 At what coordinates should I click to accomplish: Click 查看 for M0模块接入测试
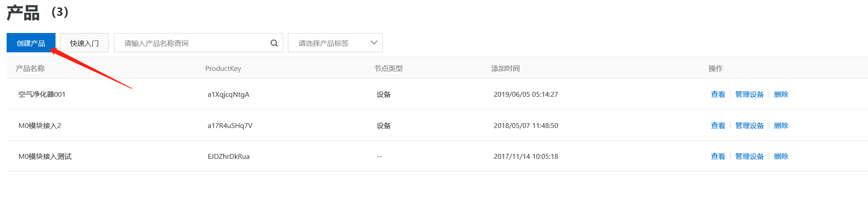[718, 156]
